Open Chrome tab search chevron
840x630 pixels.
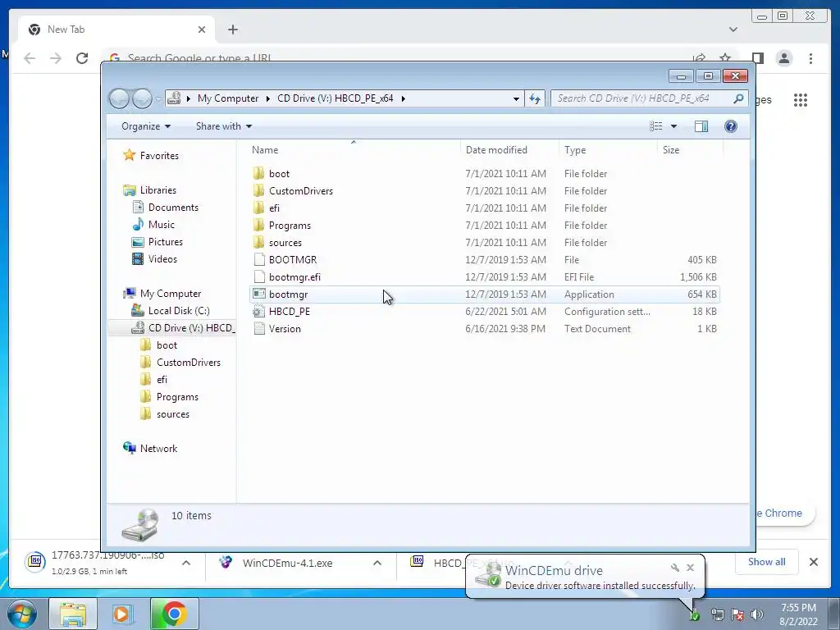(x=733, y=30)
